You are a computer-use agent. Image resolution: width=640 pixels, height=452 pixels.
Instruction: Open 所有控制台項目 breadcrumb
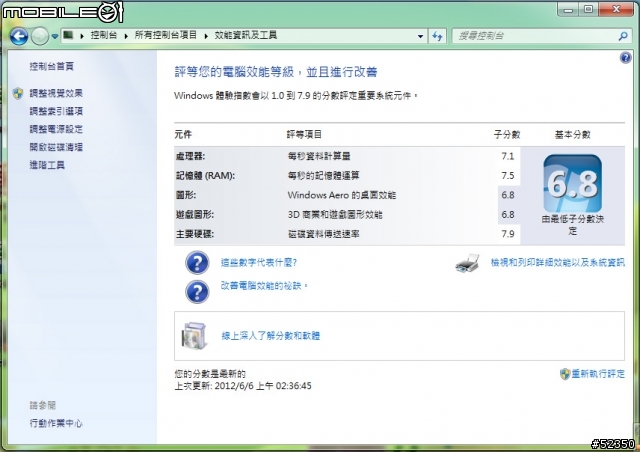pyautogui.click(x=166, y=36)
